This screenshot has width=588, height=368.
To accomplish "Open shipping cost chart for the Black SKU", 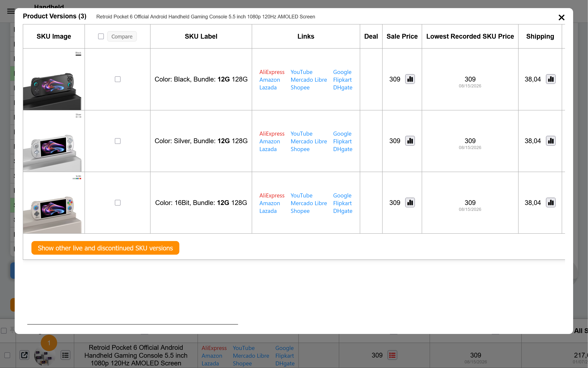I will click(551, 79).
